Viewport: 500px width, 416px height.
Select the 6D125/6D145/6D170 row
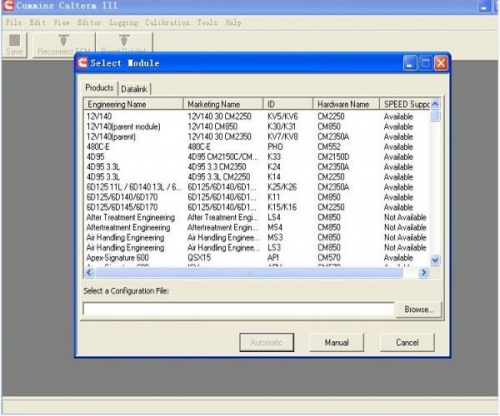pos(257,207)
